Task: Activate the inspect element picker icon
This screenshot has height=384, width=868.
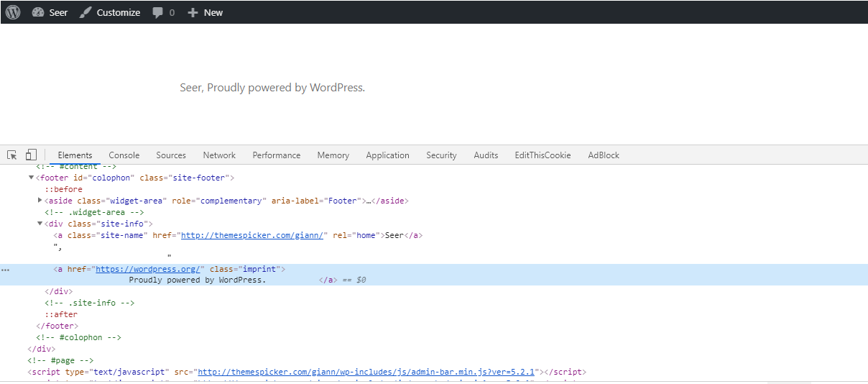Action: pos(12,155)
